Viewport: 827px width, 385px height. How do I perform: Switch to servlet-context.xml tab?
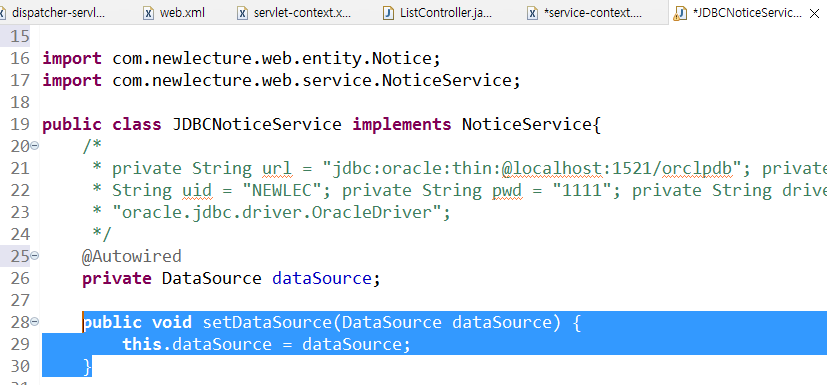301,13
